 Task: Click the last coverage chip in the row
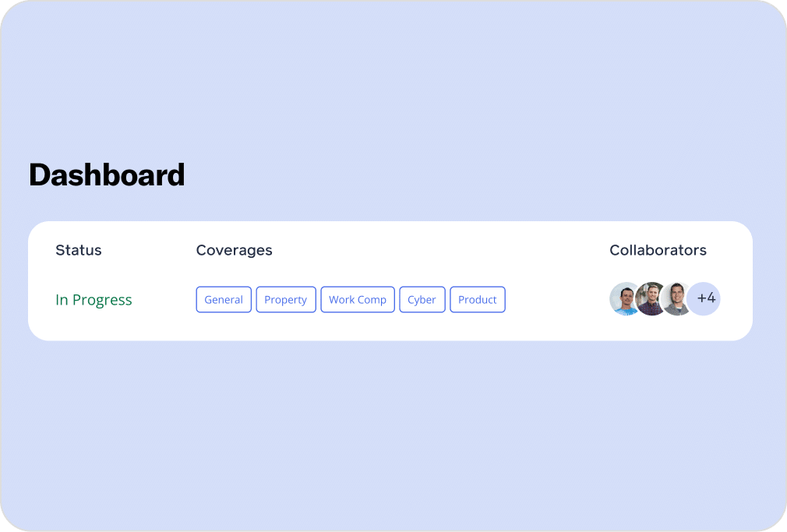478,300
